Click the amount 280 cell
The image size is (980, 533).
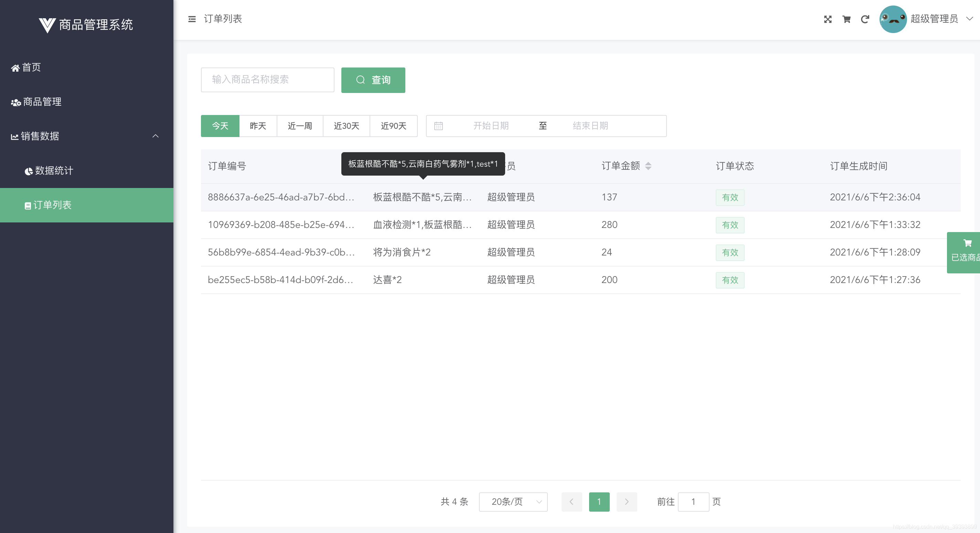click(609, 224)
